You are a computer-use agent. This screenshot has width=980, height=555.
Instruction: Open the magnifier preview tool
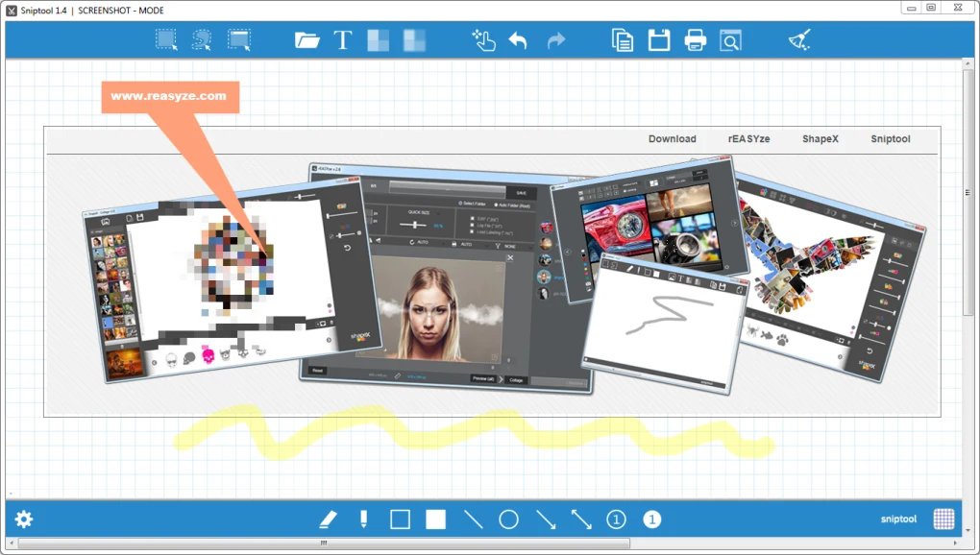[x=730, y=39]
